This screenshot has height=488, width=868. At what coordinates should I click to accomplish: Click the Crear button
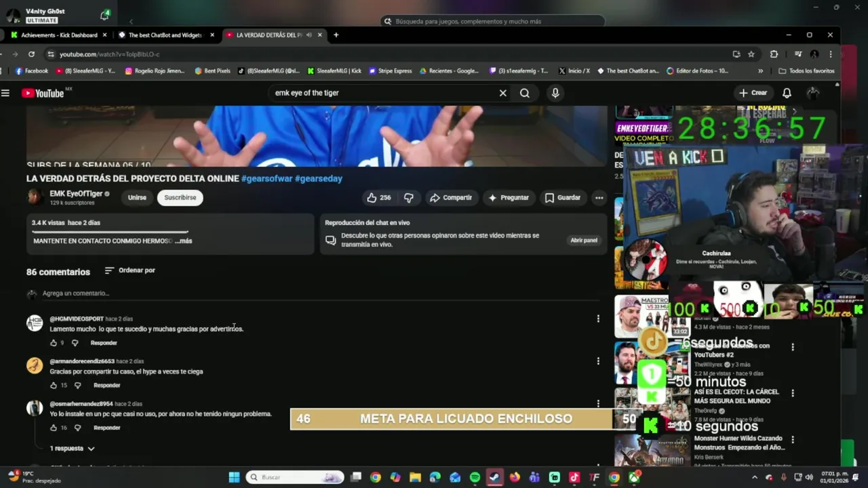pyautogui.click(x=753, y=93)
